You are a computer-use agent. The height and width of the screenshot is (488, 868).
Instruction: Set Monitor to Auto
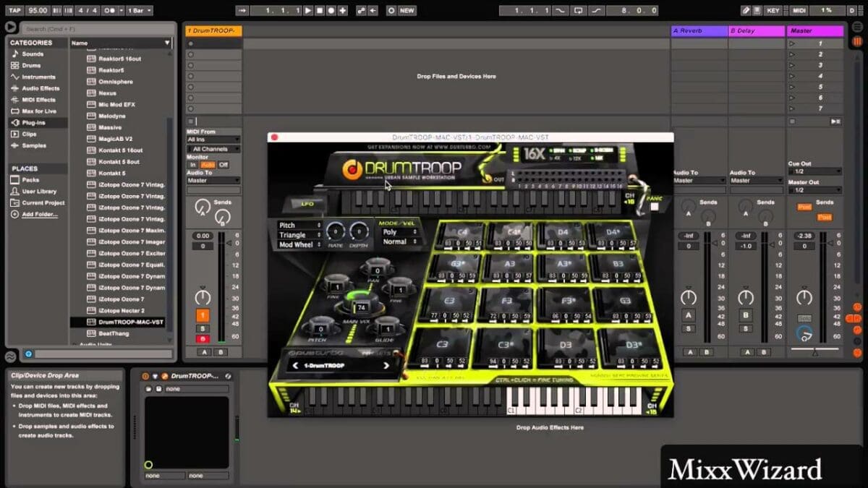tap(208, 165)
